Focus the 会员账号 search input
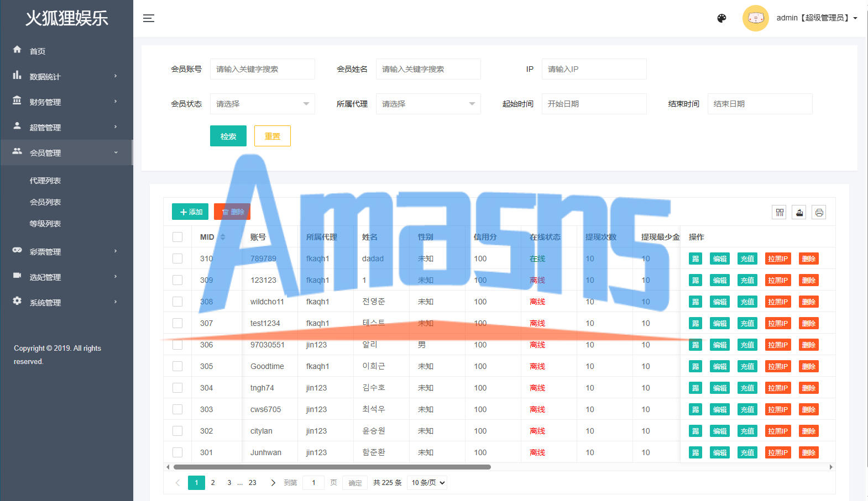Screen dimensions: 868x501 coord(263,69)
